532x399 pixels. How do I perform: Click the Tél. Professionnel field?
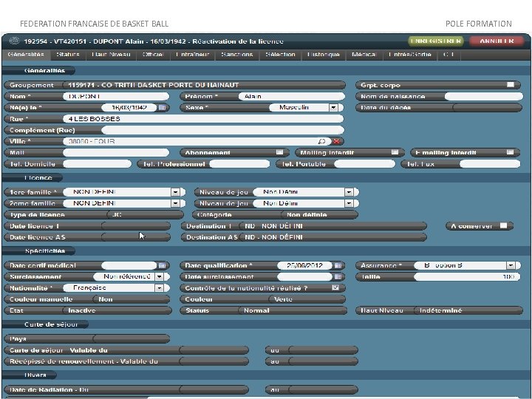pyautogui.click(x=239, y=164)
